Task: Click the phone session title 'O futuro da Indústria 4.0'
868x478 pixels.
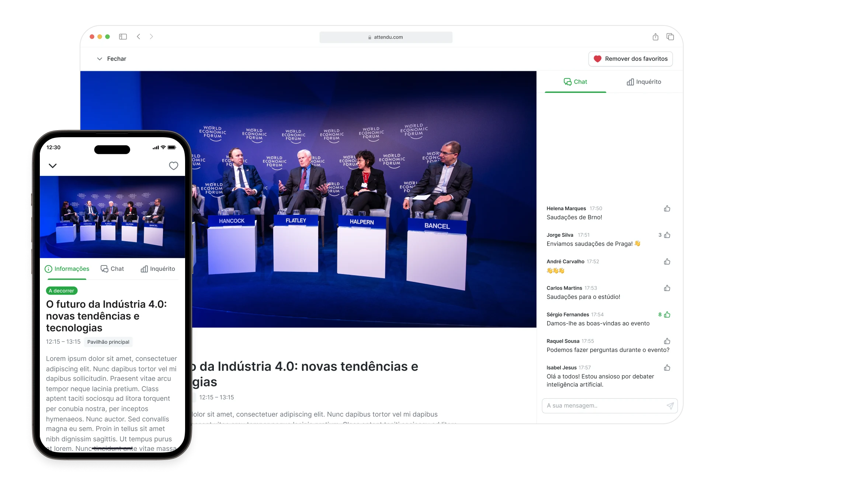Action: tap(106, 316)
